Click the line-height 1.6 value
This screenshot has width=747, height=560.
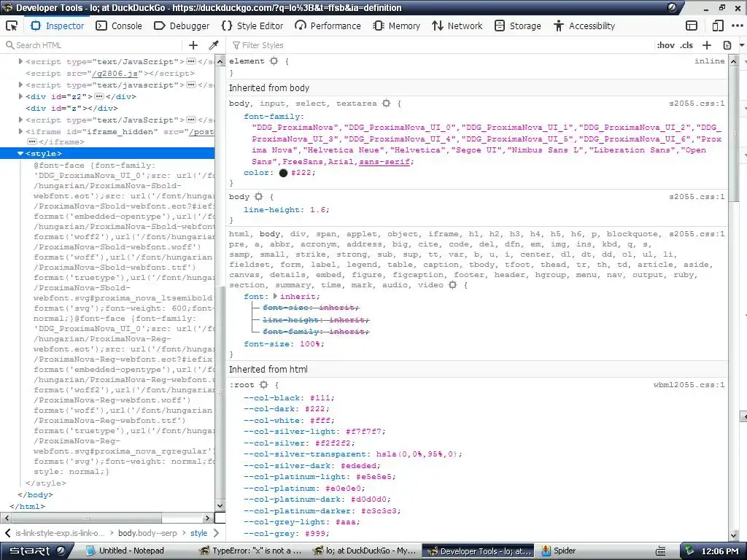318,210
